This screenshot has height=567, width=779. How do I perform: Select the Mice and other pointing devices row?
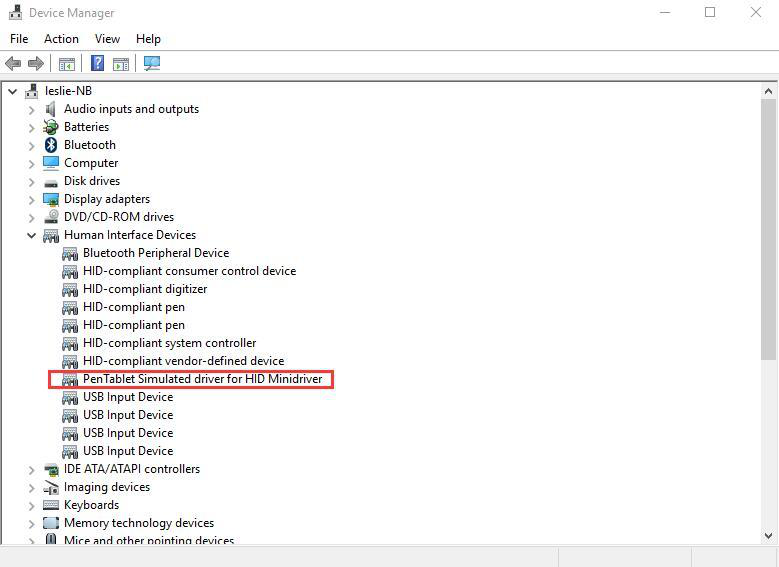click(x=149, y=540)
